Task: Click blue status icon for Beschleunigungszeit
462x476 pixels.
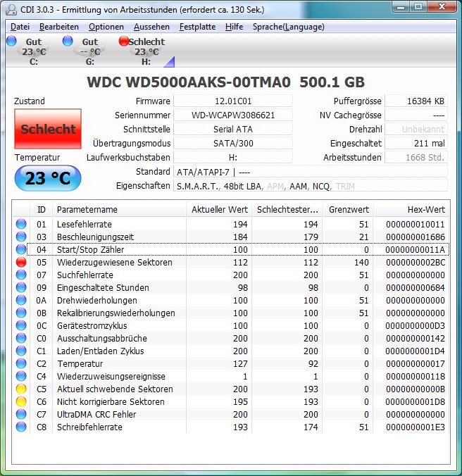Action: (x=21, y=237)
